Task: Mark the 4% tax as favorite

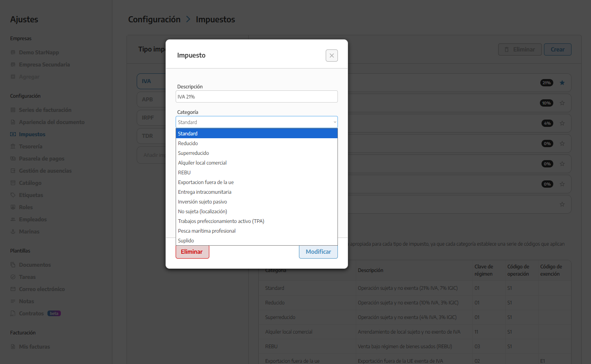Action: click(562, 123)
